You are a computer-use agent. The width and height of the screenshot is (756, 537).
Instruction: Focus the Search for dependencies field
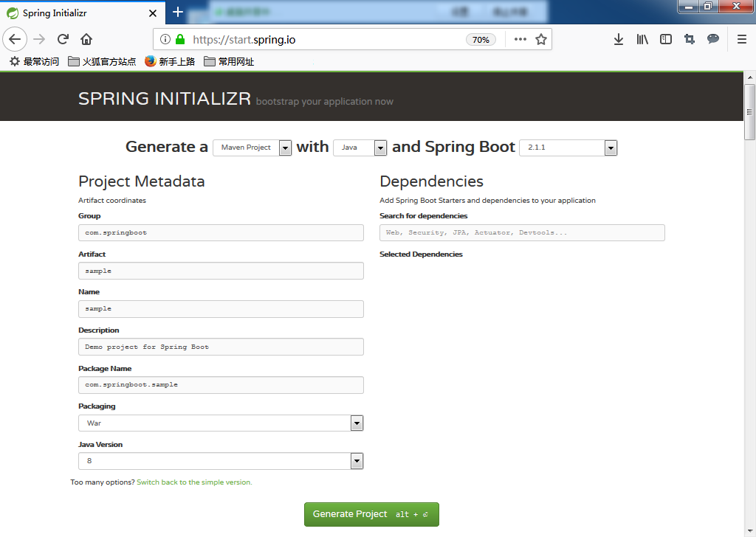pos(522,233)
